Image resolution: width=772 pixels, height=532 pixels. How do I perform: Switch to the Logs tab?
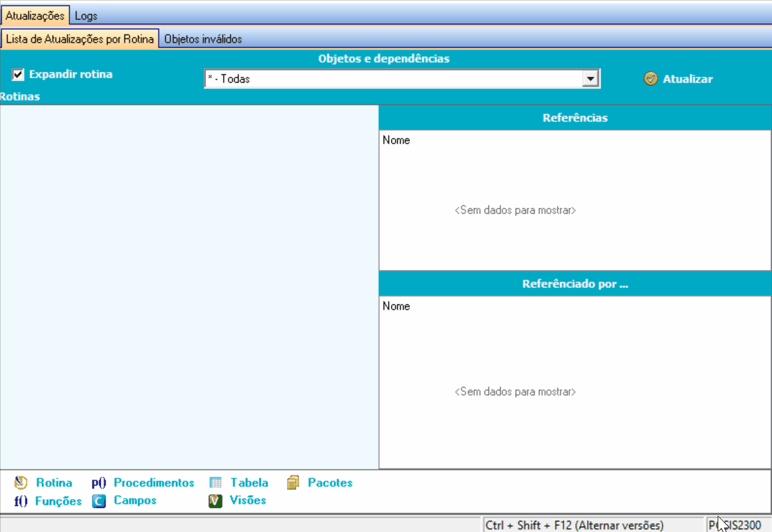click(86, 16)
